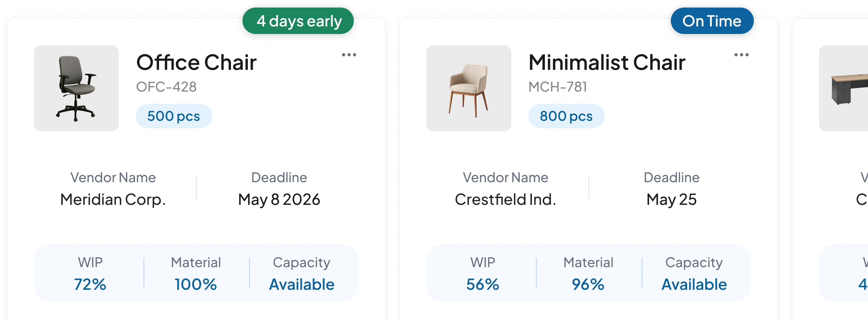Click the 'On Time' status badge

pyautogui.click(x=712, y=21)
